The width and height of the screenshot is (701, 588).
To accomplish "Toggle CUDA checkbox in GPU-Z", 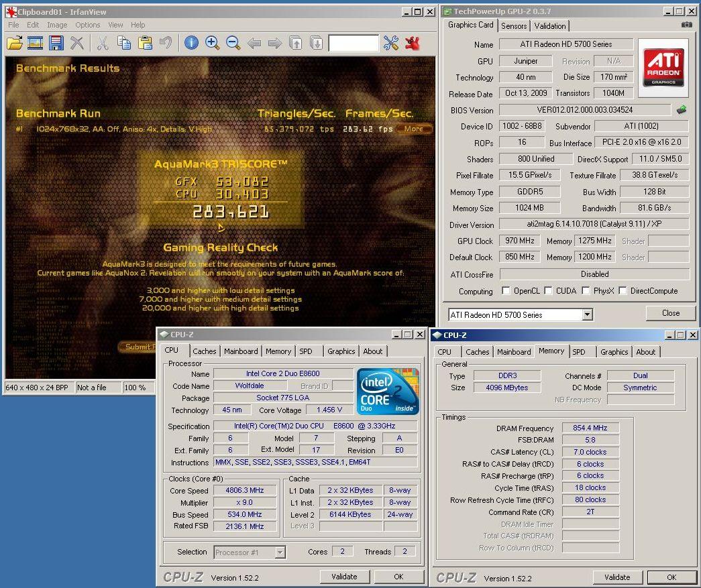I will [548, 291].
